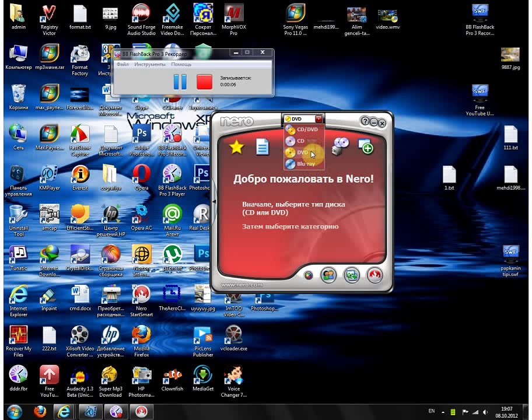Open Internet Explorer from the taskbar

point(64,412)
